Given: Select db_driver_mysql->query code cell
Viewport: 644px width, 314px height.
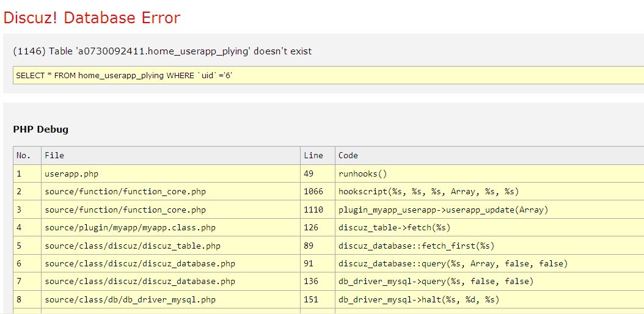Looking at the screenshot, I should (489, 282).
